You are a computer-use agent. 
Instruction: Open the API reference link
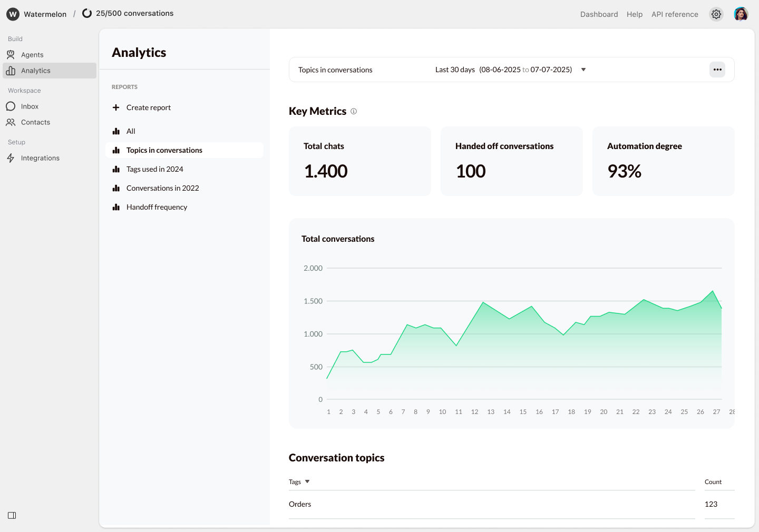pyautogui.click(x=674, y=14)
